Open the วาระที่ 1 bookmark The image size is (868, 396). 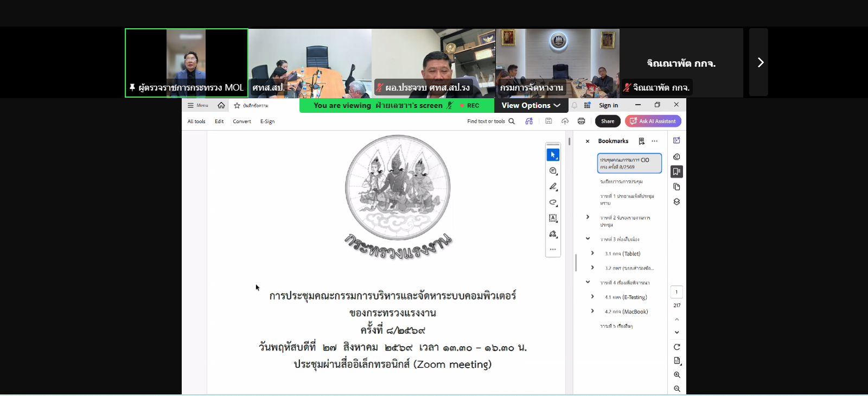coord(627,200)
